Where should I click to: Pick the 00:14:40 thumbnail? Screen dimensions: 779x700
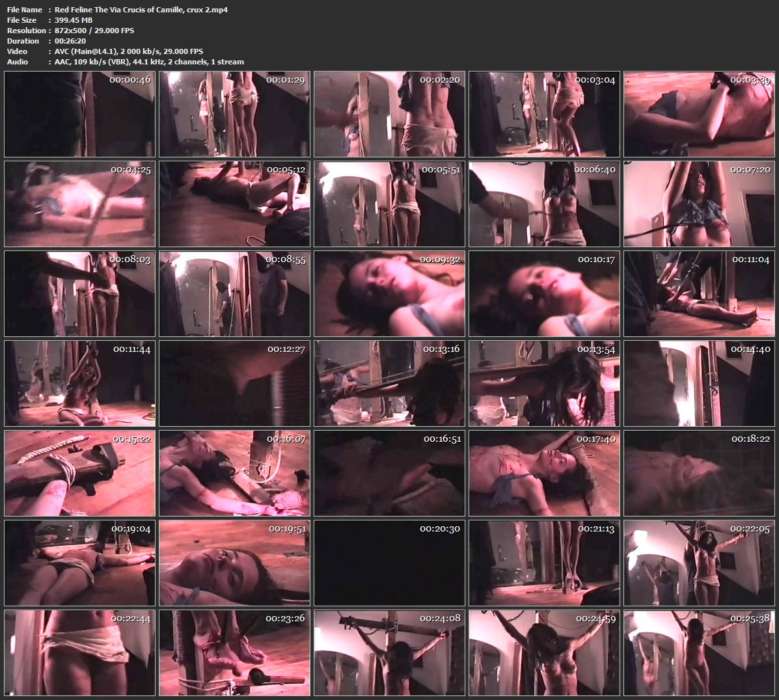click(700, 384)
